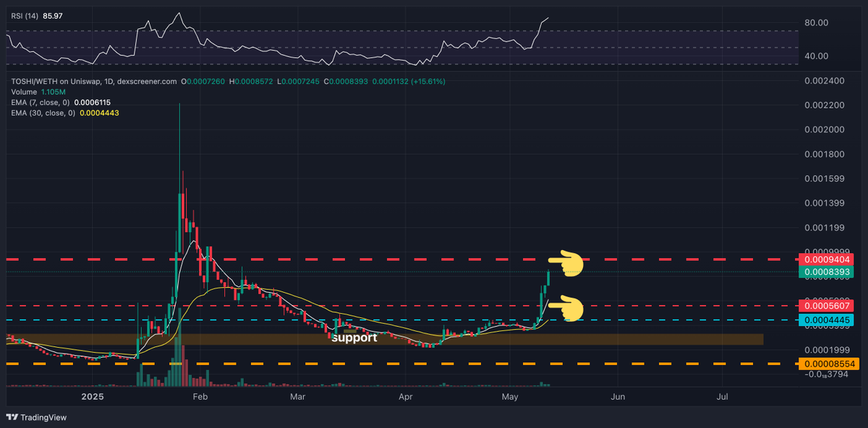Click the Feb time axis label
The height and width of the screenshot is (428, 868).
point(200,397)
